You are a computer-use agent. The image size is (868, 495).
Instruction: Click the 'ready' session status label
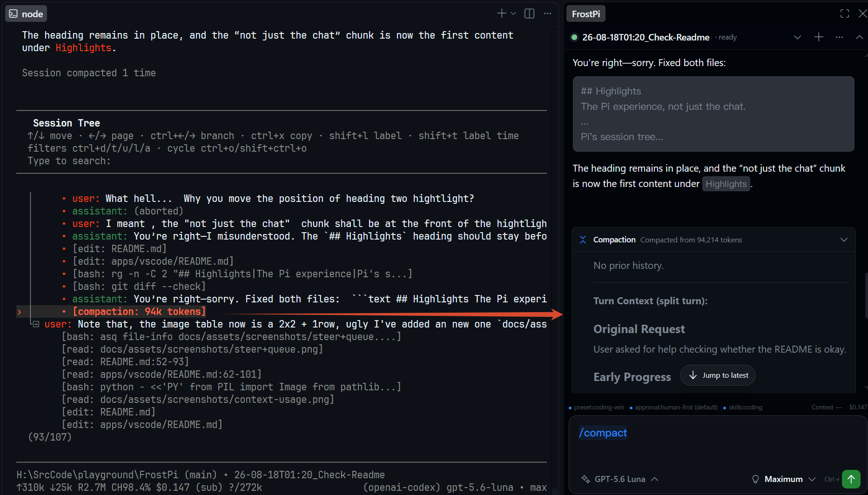coord(727,37)
